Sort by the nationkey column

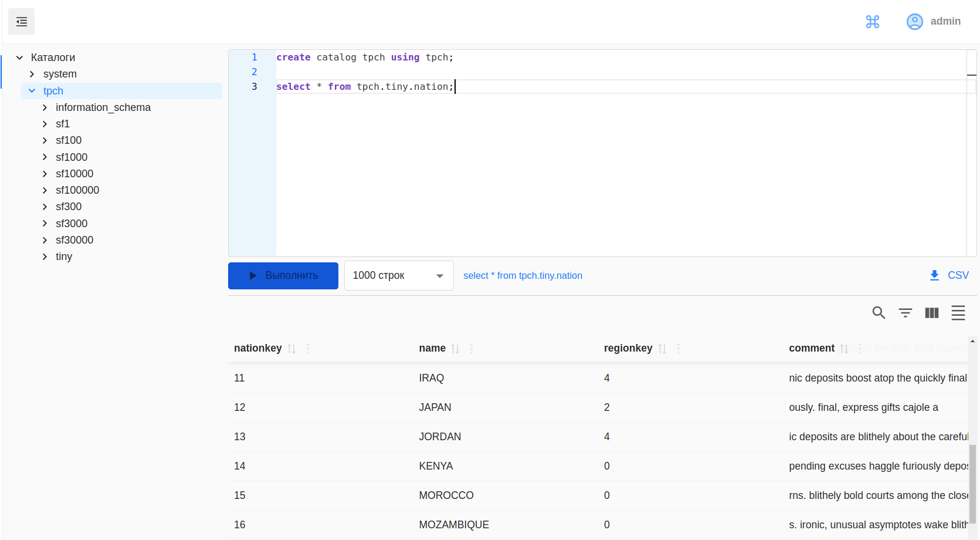coord(291,349)
